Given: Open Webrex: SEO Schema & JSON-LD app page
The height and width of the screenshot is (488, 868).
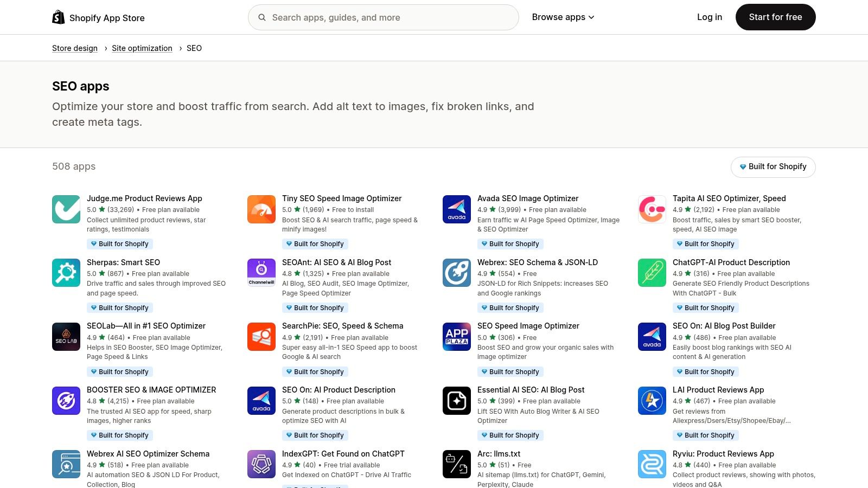Looking at the screenshot, I should click(x=537, y=262).
